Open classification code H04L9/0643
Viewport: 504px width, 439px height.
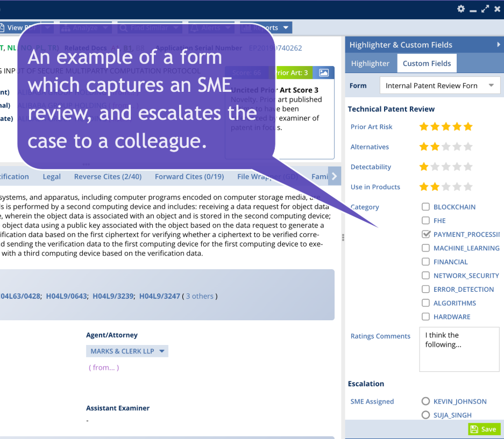67,296
